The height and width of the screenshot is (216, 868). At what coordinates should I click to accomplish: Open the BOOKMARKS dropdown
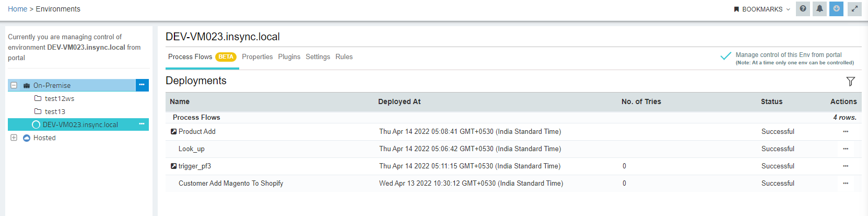[x=762, y=9]
